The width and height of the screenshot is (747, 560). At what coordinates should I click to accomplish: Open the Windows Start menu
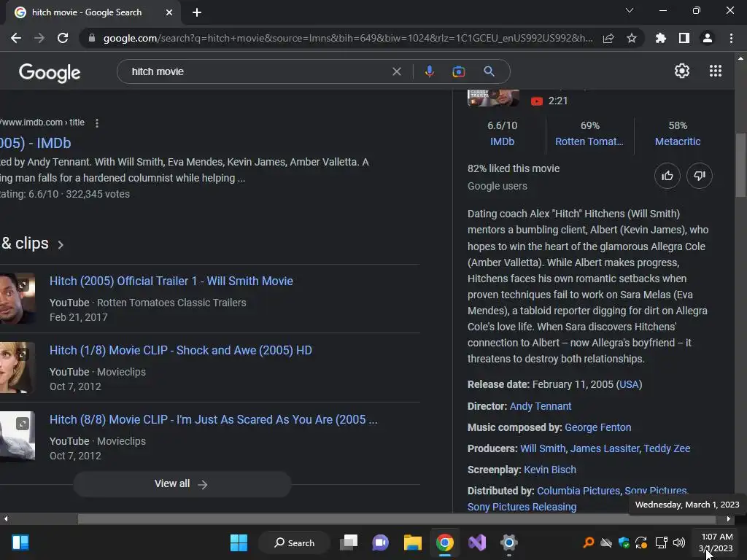pos(239,542)
